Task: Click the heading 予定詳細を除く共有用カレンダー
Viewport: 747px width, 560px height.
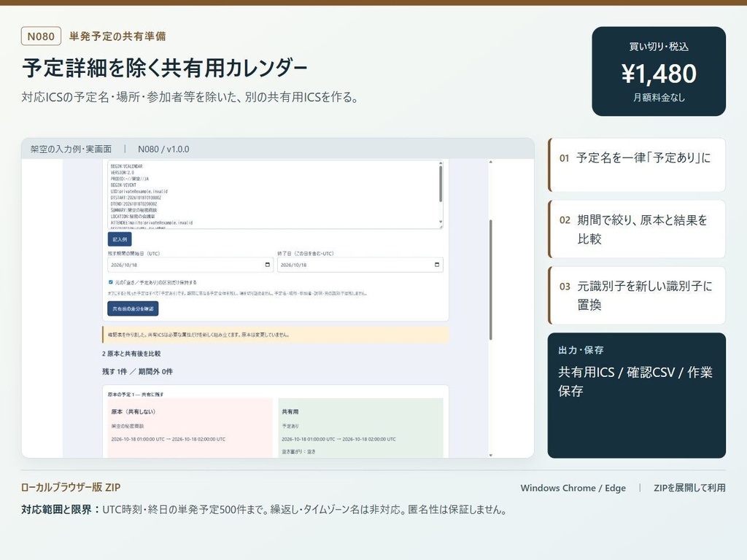Action: click(x=165, y=68)
